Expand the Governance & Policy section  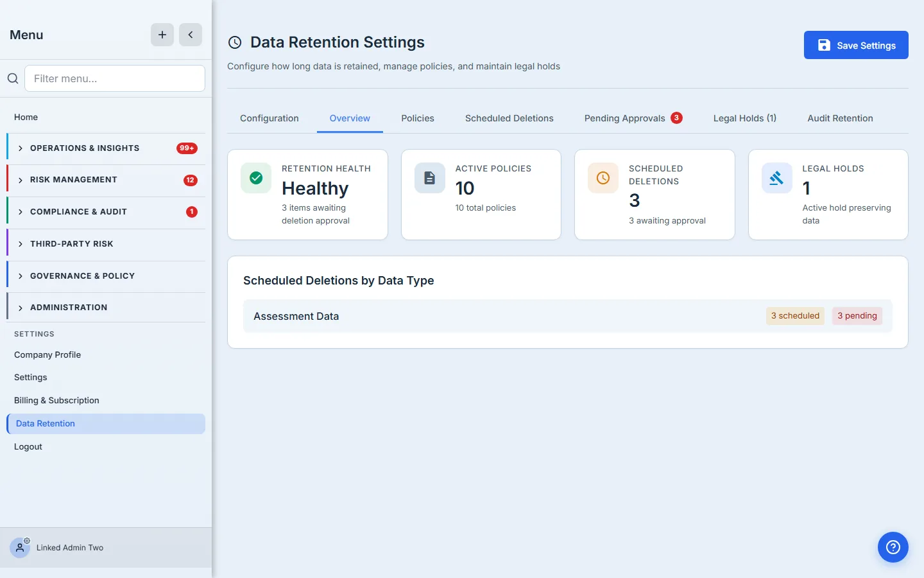click(x=106, y=276)
